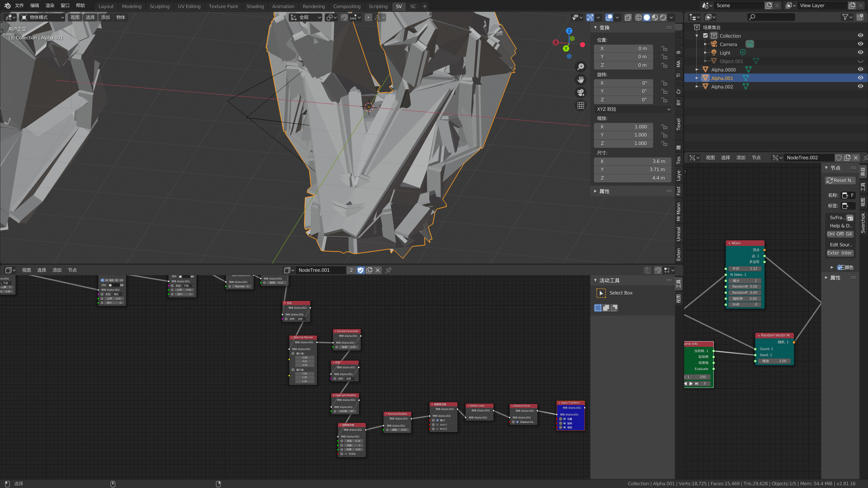Viewport: 868px width, 488px height.
Task: Toggle Collection visibility eye icon
Action: coord(861,36)
